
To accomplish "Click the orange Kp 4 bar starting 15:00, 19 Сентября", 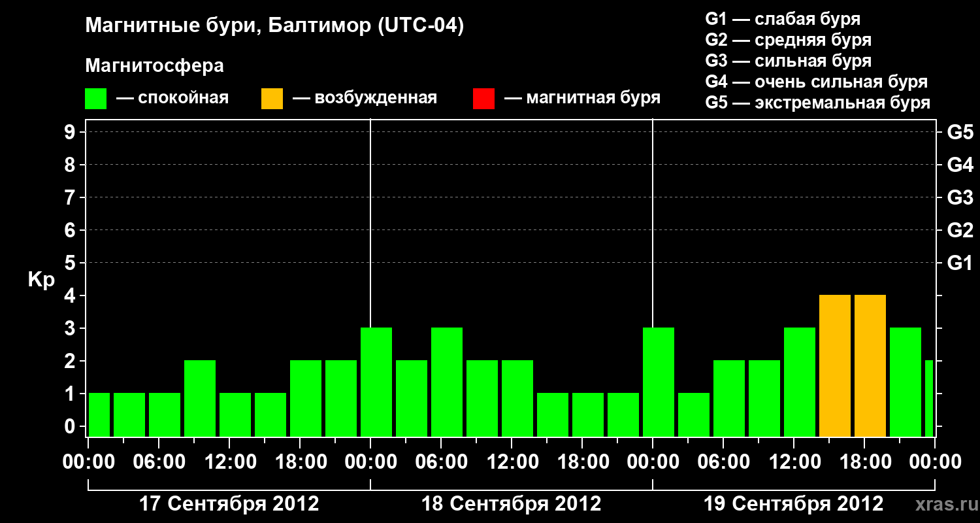I will (835, 366).
